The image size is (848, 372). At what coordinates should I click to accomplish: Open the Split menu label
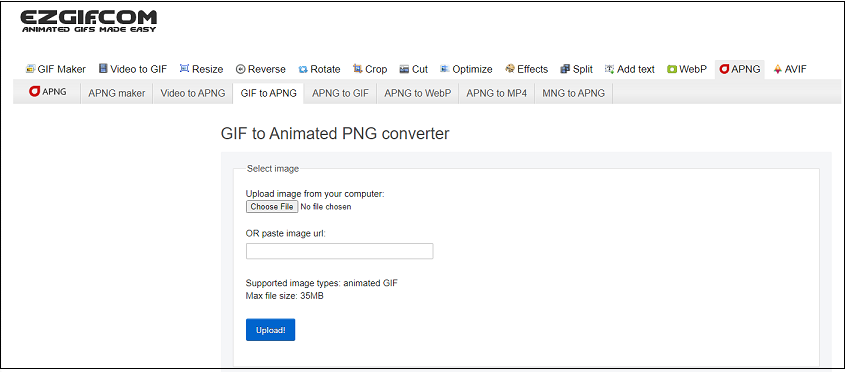coord(582,69)
